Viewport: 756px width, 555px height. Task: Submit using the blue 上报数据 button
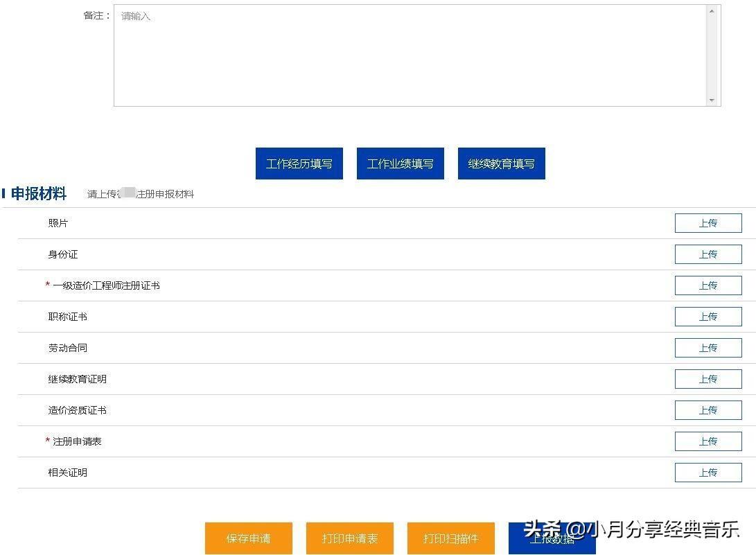(552, 539)
